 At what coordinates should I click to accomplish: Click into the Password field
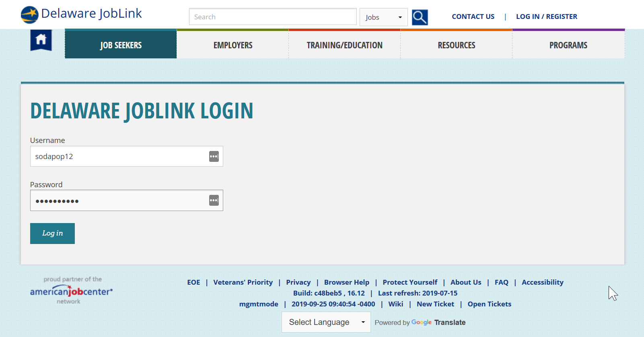tap(126, 201)
